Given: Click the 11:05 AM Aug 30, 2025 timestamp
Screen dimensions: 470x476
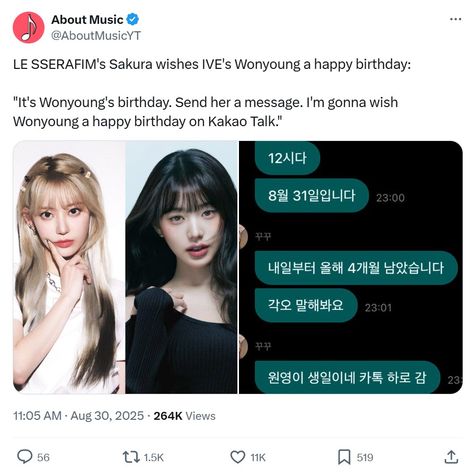Looking at the screenshot, I should point(78,416).
